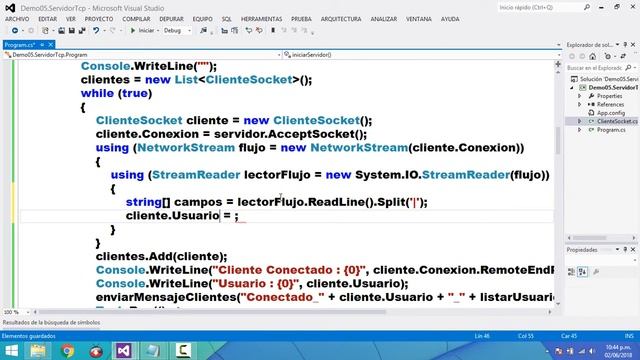Click the Windows Start button
Image resolution: width=640 pixels, height=360 pixels.
click(11, 351)
